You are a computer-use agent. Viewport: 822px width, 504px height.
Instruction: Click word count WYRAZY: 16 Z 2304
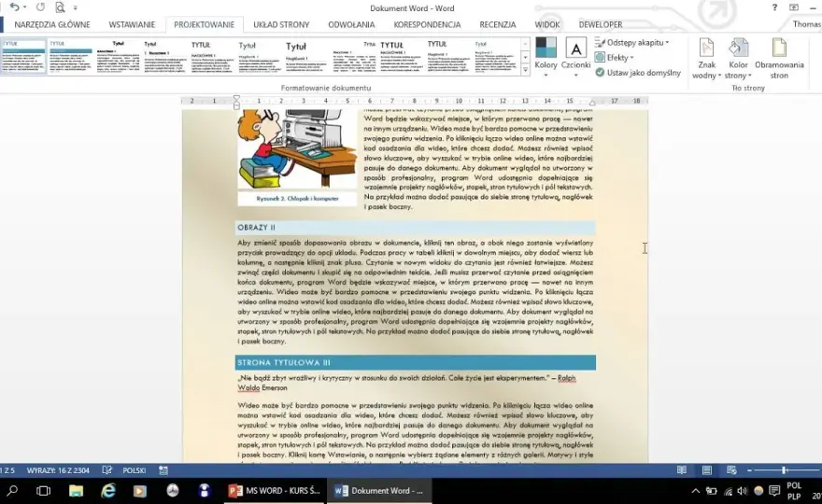[58, 470]
